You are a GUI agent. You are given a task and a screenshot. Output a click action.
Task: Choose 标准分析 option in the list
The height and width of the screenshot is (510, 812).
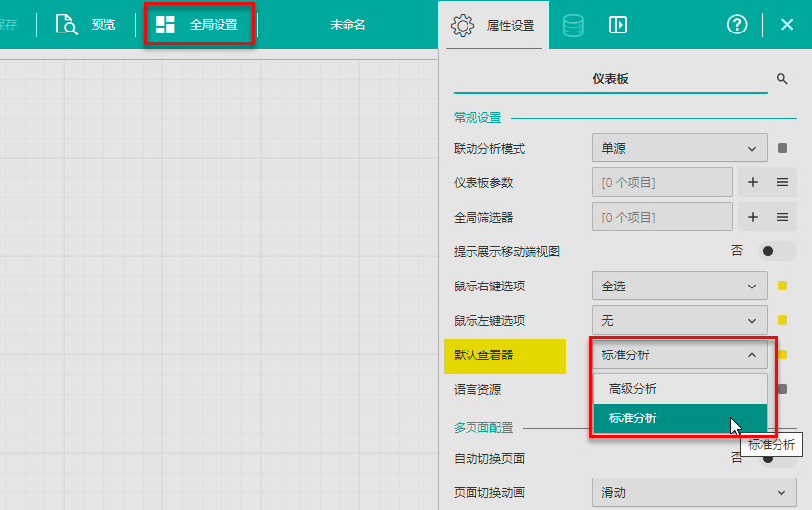(x=680, y=418)
